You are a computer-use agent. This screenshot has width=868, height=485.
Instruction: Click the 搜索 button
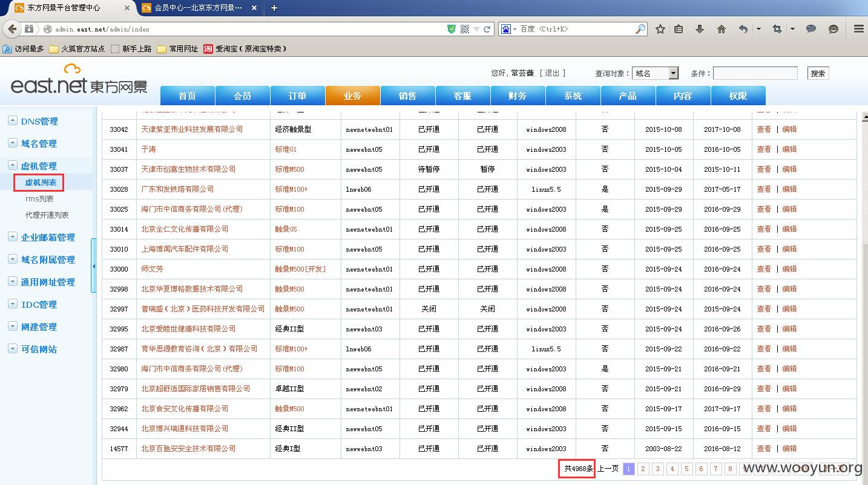coord(818,73)
